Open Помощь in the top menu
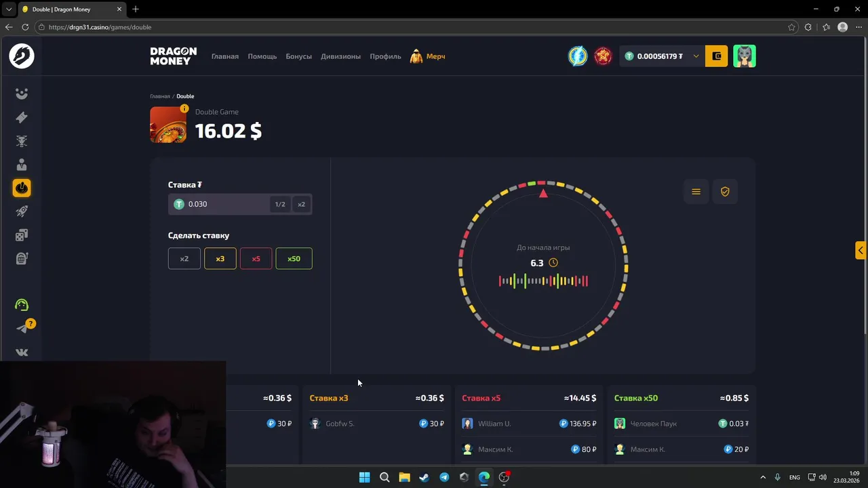Viewport: 868px width, 488px height. coord(262,56)
